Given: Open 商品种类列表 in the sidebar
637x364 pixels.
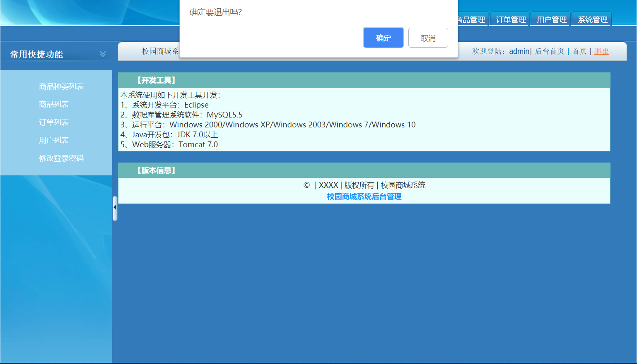Looking at the screenshot, I should point(61,86).
